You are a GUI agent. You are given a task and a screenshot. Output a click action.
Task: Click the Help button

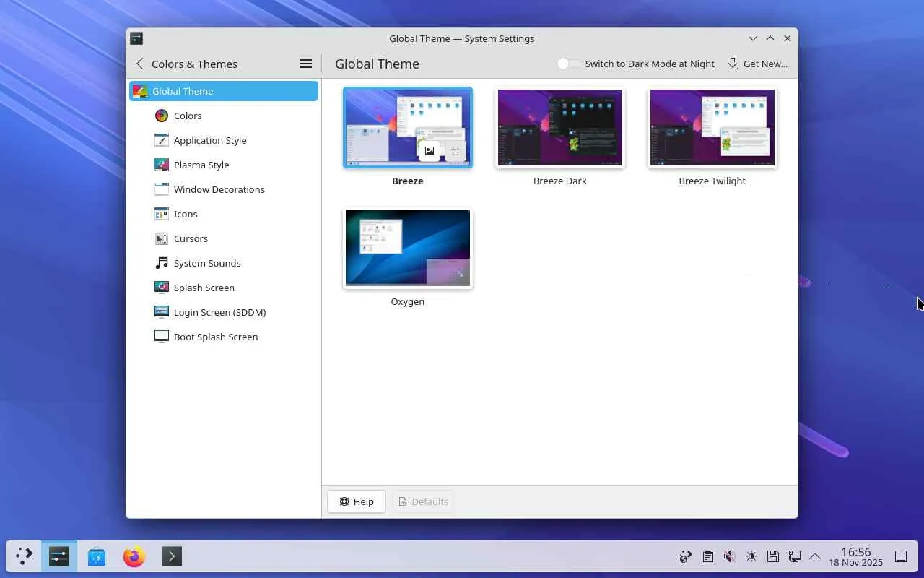coord(357,501)
